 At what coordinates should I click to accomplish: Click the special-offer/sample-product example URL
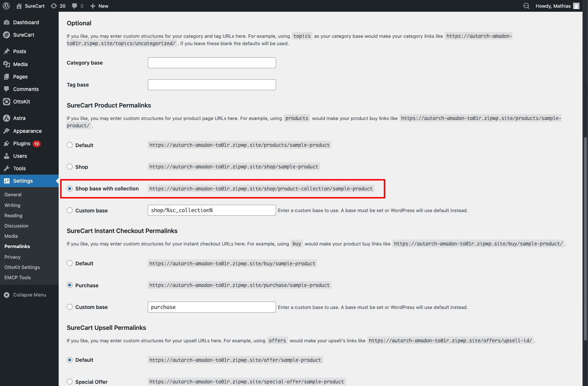pos(247,382)
